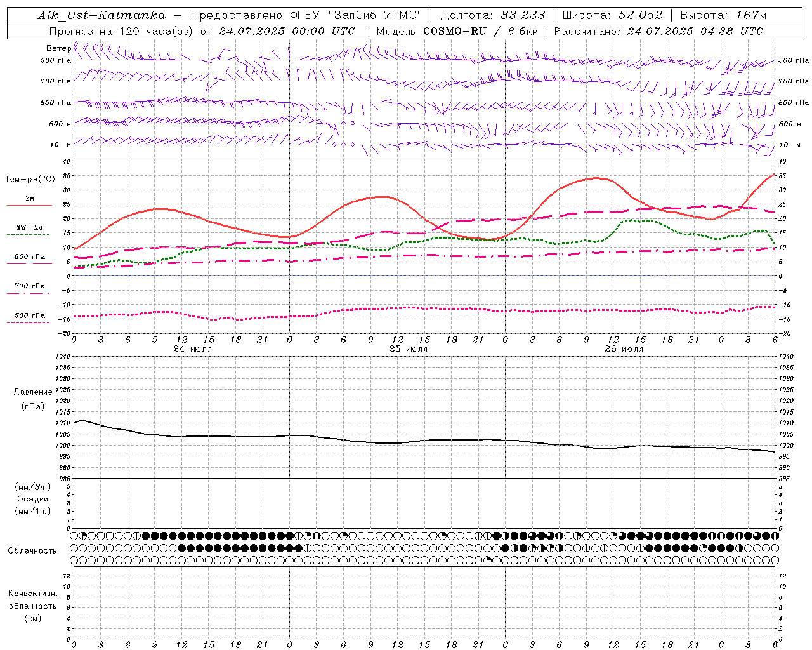Click the 850 гПа temperature legend entry
The image size is (812, 650).
30,257
